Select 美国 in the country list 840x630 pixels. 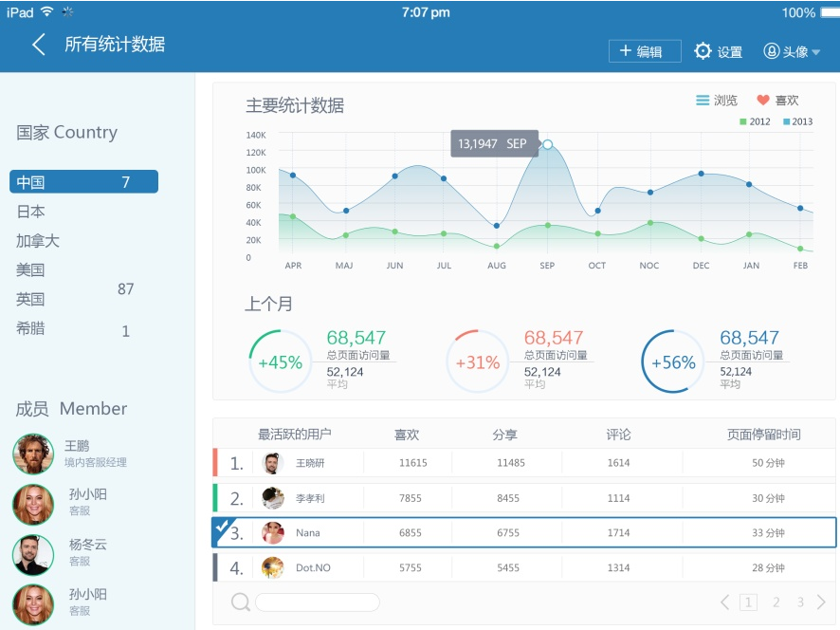pos(29,270)
